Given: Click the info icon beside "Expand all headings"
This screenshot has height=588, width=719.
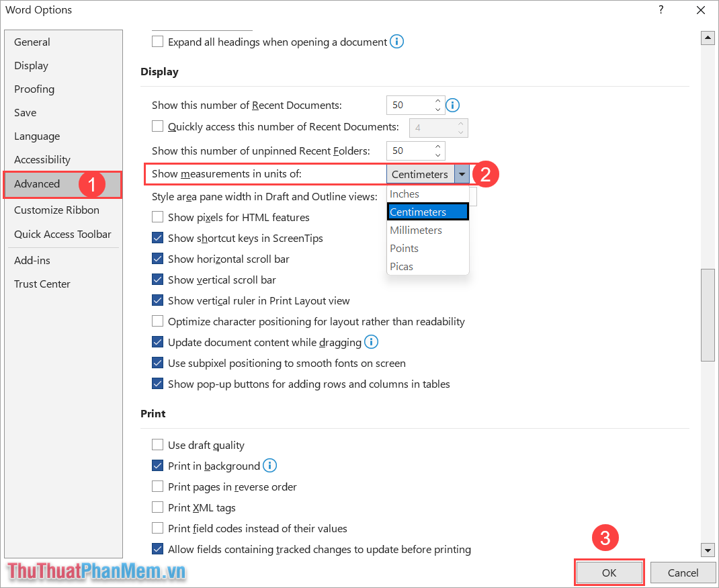Looking at the screenshot, I should click(x=396, y=42).
